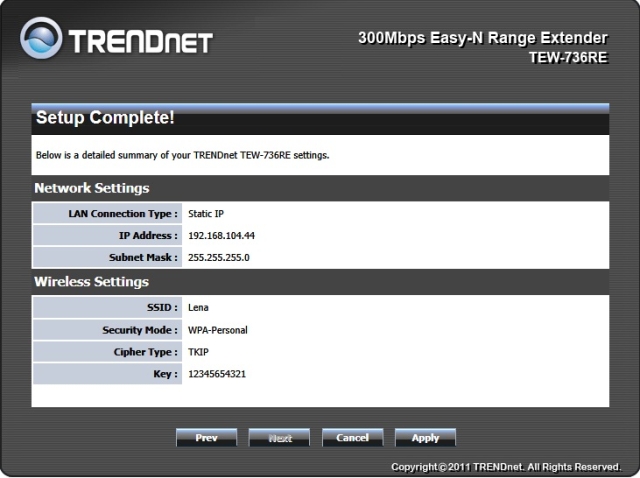Click the Copyright 2011 TRENDnet footer text
This screenshot has width=640, height=478.
point(506,467)
